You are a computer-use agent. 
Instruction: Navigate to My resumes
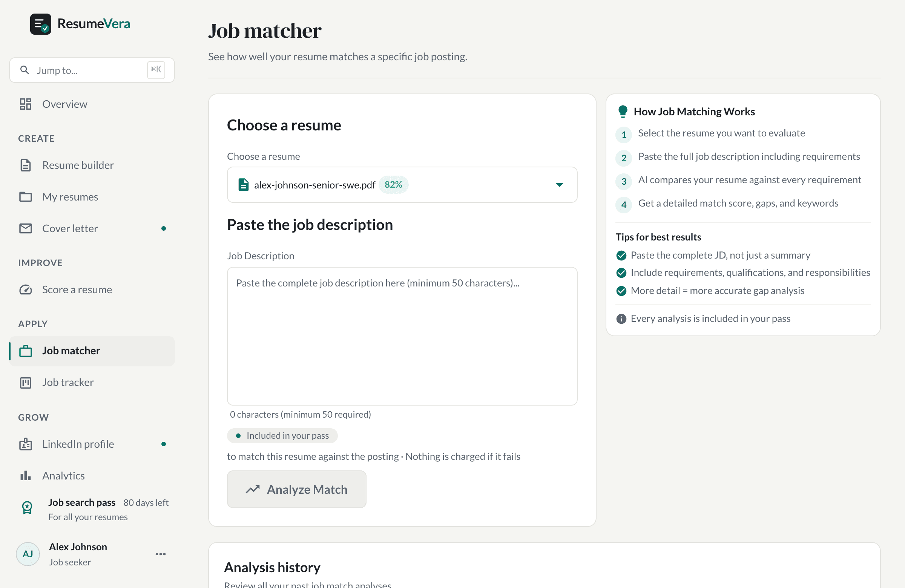click(x=92, y=196)
